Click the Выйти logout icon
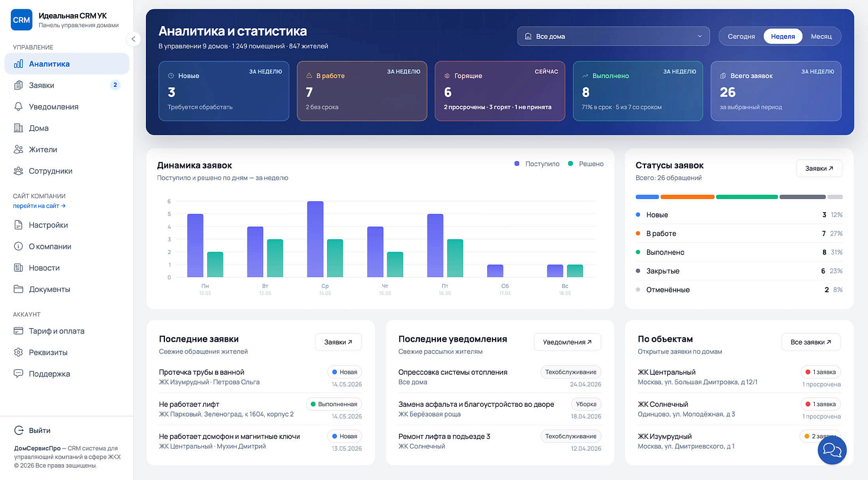The image size is (868, 480). (x=18, y=430)
